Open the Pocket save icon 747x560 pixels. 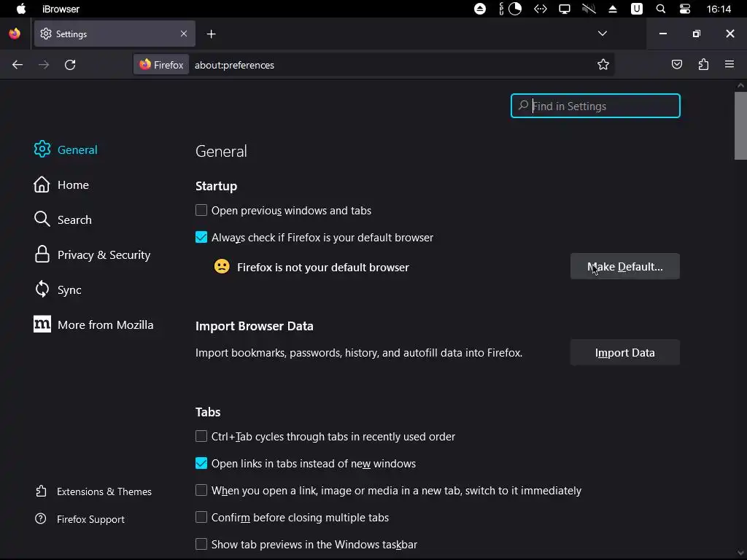pyautogui.click(x=677, y=65)
